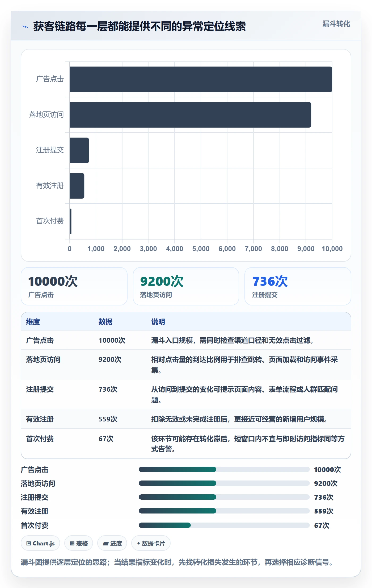
Task: Click the 注册提交 chart axis label
Action: click(50, 150)
